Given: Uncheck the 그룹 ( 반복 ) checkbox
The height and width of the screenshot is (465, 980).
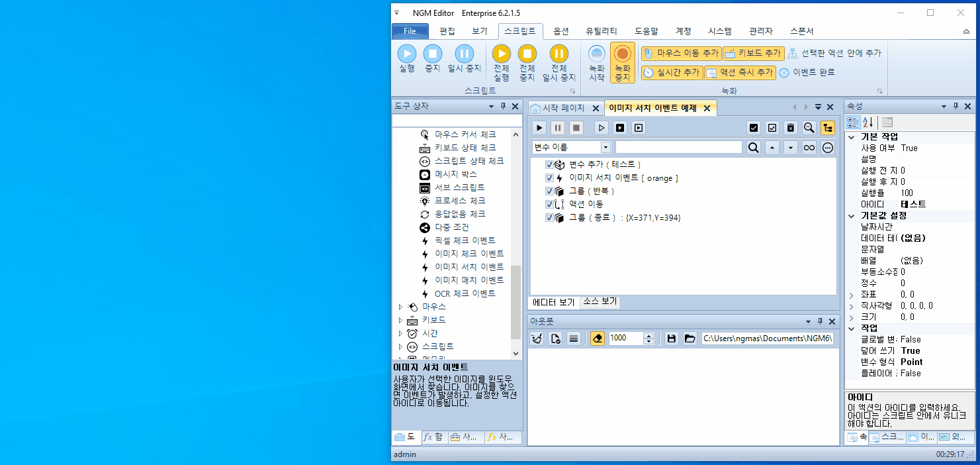Looking at the screenshot, I should [549, 191].
